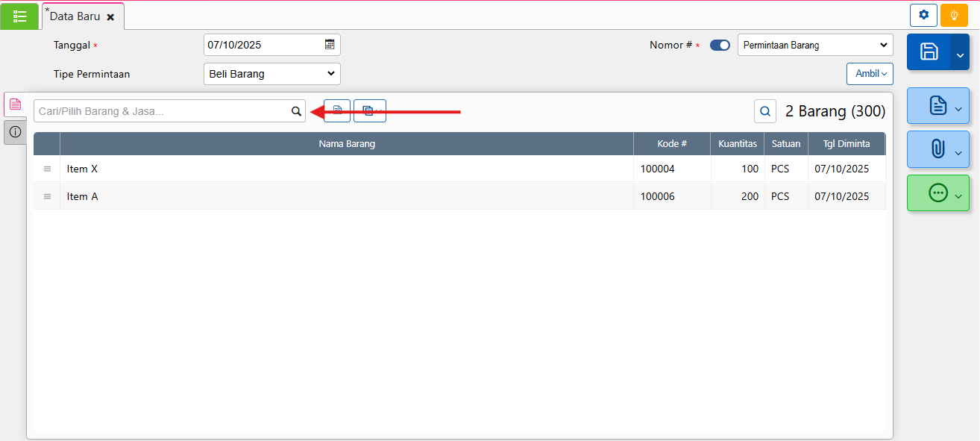Click magnifier icon in Cari/Pilih Barang field
The height and width of the screenshot is (441, 980).
pyautogui.click(x=296, y=111)
